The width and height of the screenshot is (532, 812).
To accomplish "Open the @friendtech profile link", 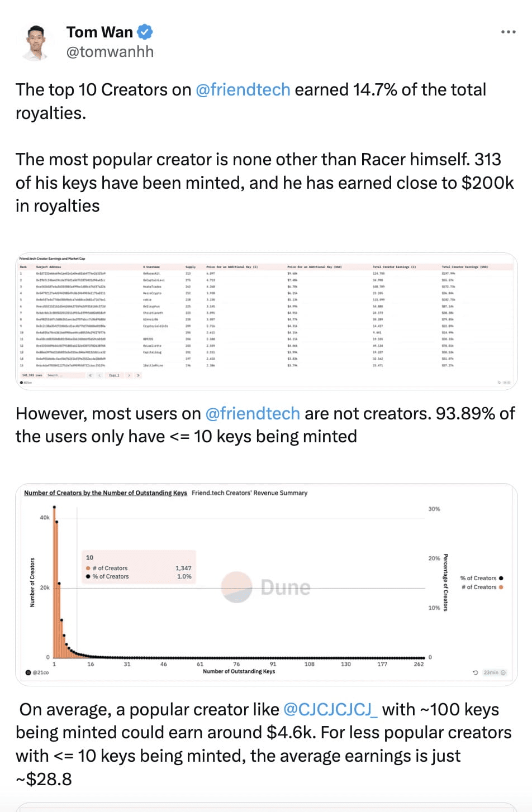I will click(243, 89).
